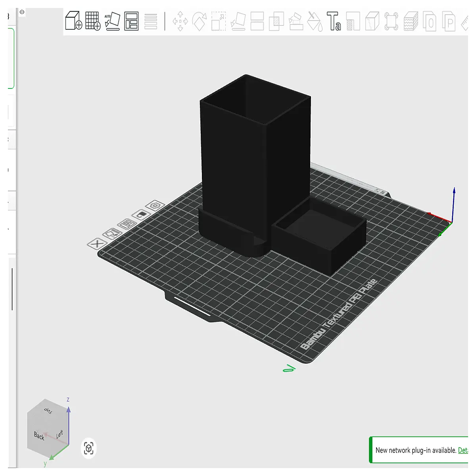Remove the plate with its X icon
The height and width of the screenshot is (476, 476).
[x=96, y=244]
